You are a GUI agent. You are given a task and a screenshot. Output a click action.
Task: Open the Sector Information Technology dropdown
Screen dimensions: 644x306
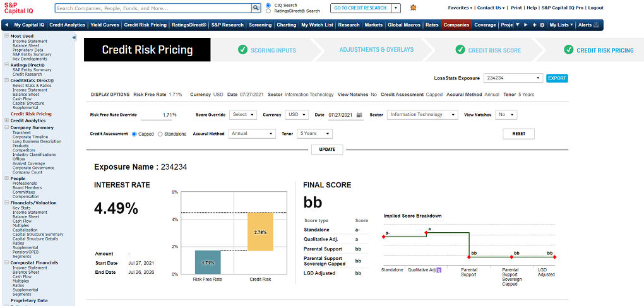click(422, 115)
